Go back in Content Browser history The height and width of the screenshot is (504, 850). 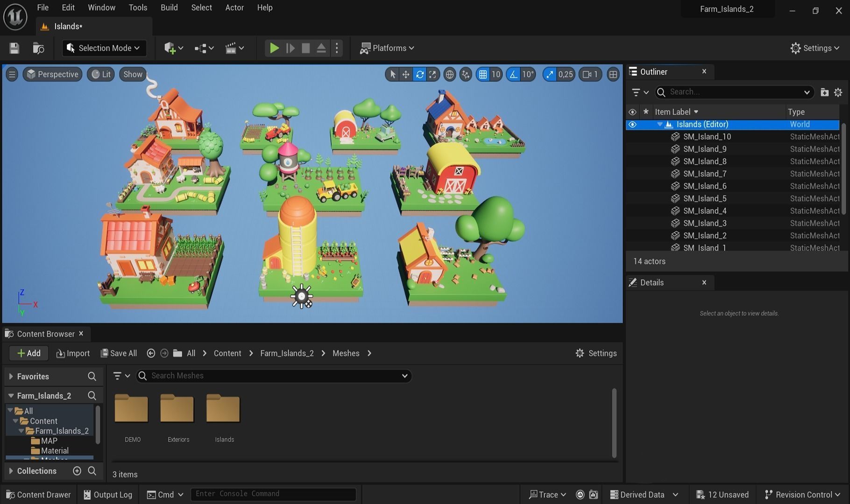151,353
